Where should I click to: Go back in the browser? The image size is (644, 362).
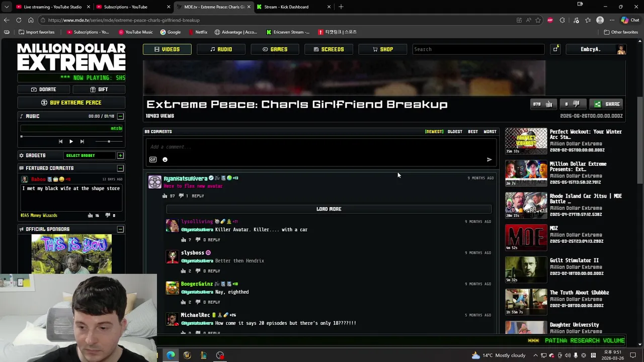7,20
